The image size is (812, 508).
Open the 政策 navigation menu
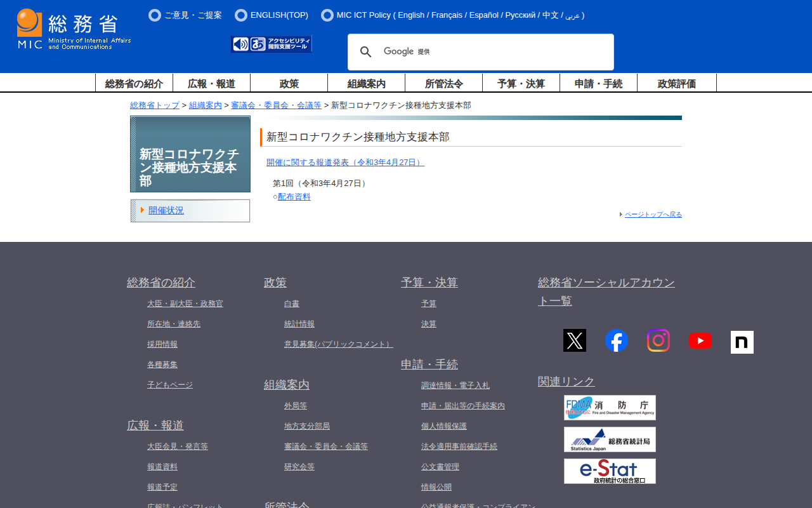(x=289, y=83)
